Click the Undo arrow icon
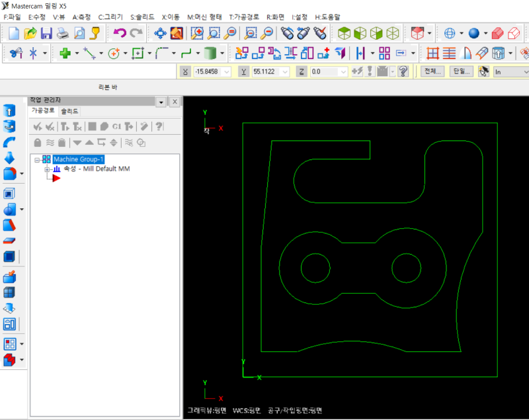Screen dimensions: 529x420 coord(120,33)
